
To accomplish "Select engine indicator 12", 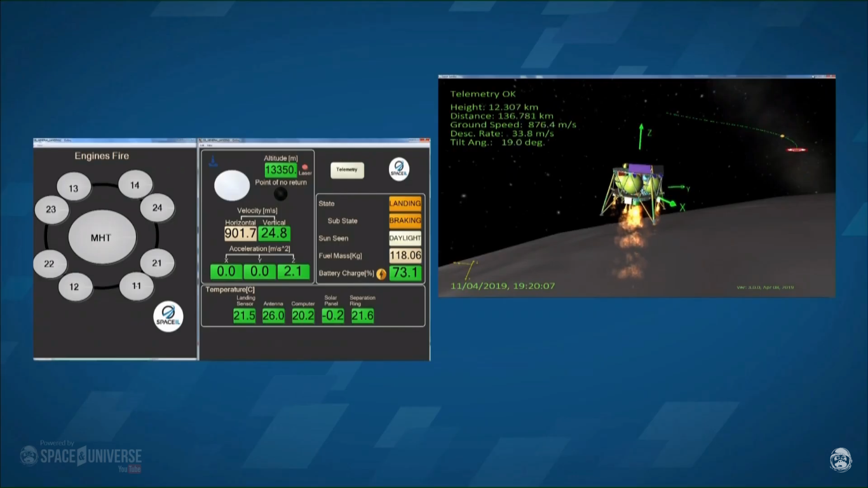I will [x=75, y=287].
